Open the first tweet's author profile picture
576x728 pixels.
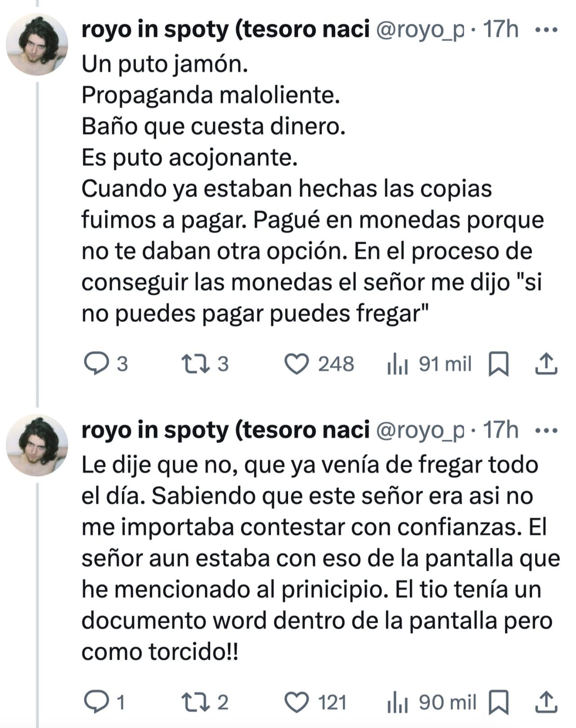[x=37, y=45]
